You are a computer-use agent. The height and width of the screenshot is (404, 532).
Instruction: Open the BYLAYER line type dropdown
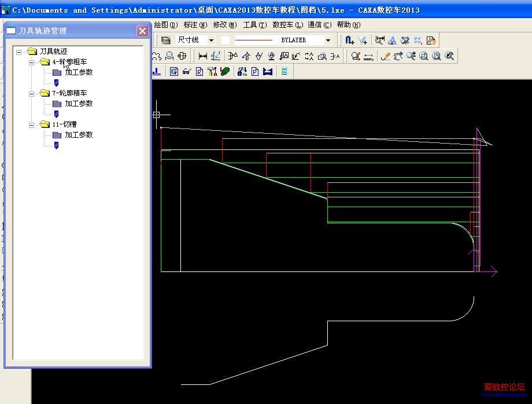click(328, 41)
